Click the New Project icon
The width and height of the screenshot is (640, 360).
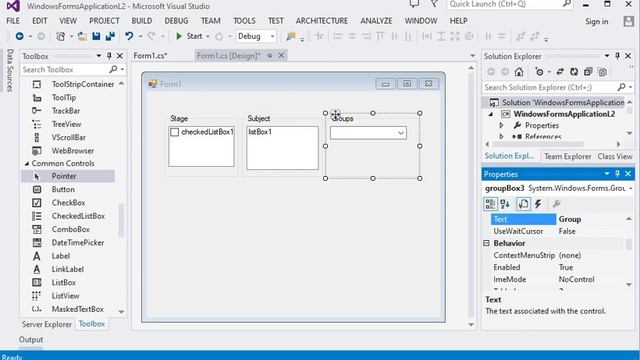[x=60, y=36]
